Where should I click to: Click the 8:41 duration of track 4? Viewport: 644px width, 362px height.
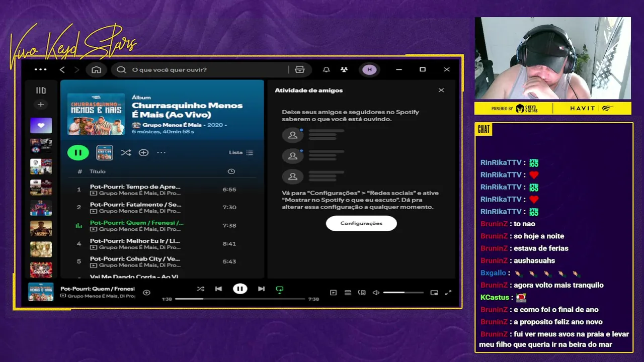(x=229, y=243)
